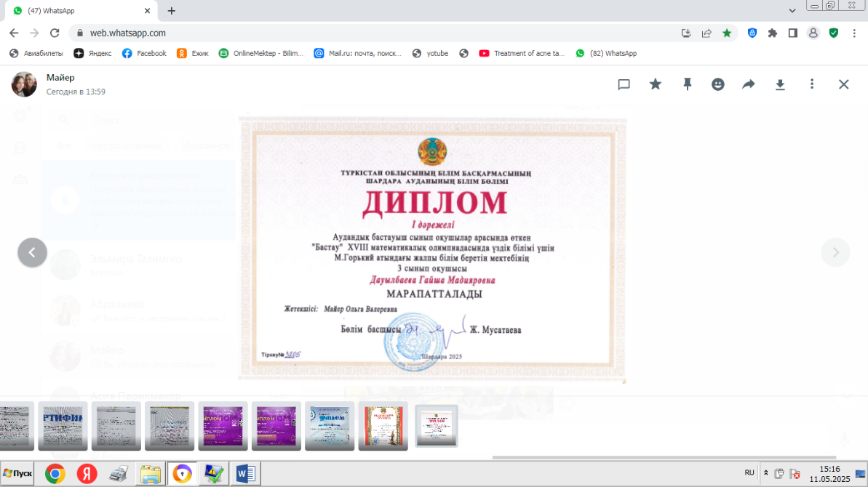Click Майер's profile avatar
Image resolution: width=868 pixels, height=487 pixels.
coord(24,84)
